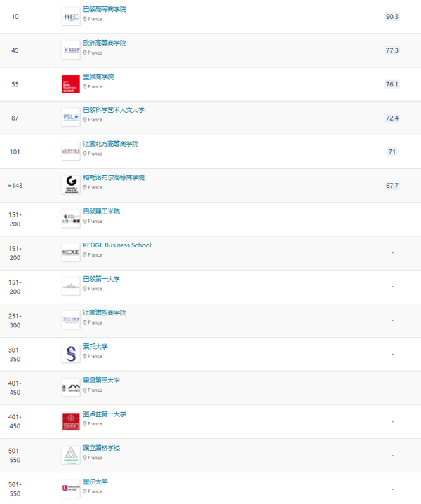The image size is (421, 504).
Task: Open the KEDGE Business School link
Action: (x=117, y=245)
